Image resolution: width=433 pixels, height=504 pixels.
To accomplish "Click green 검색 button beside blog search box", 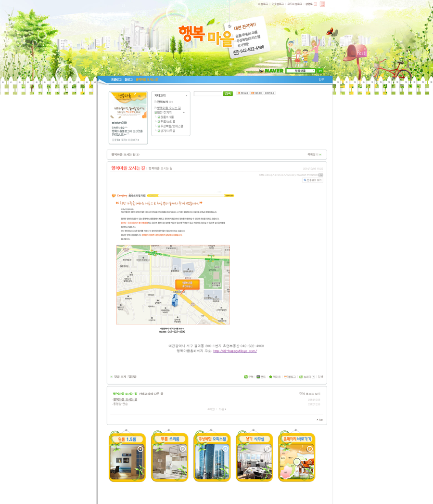I will pos(228,93).
